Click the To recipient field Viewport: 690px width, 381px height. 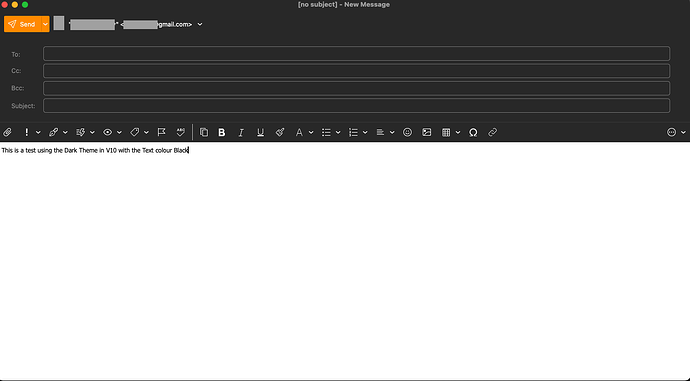click(x=356, y=54)
